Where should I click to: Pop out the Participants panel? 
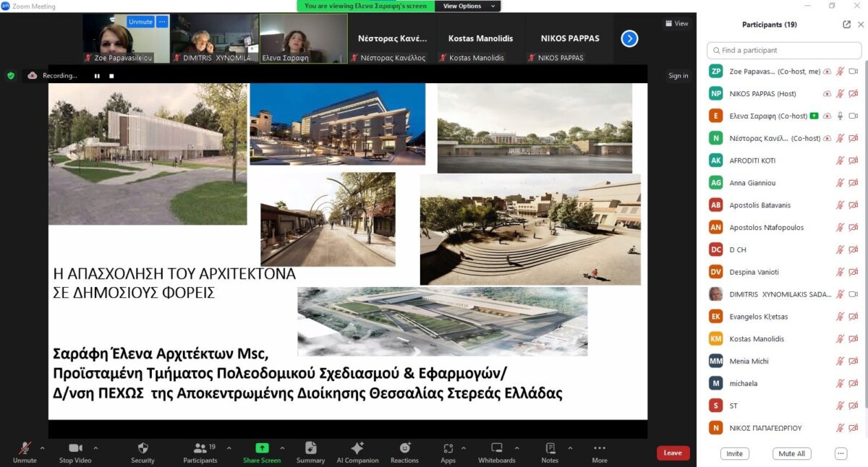coord(846,25)
